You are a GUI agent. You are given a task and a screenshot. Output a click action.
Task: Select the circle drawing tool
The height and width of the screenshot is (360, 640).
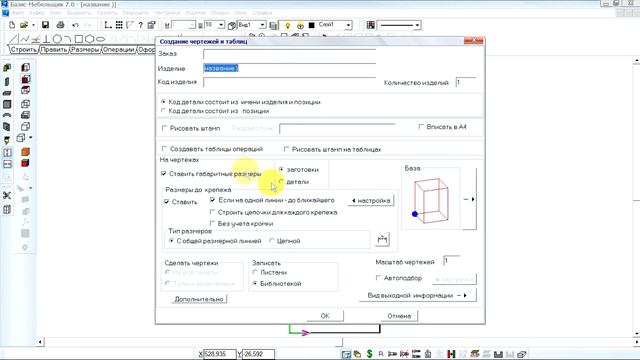click(x=57, y=39)
